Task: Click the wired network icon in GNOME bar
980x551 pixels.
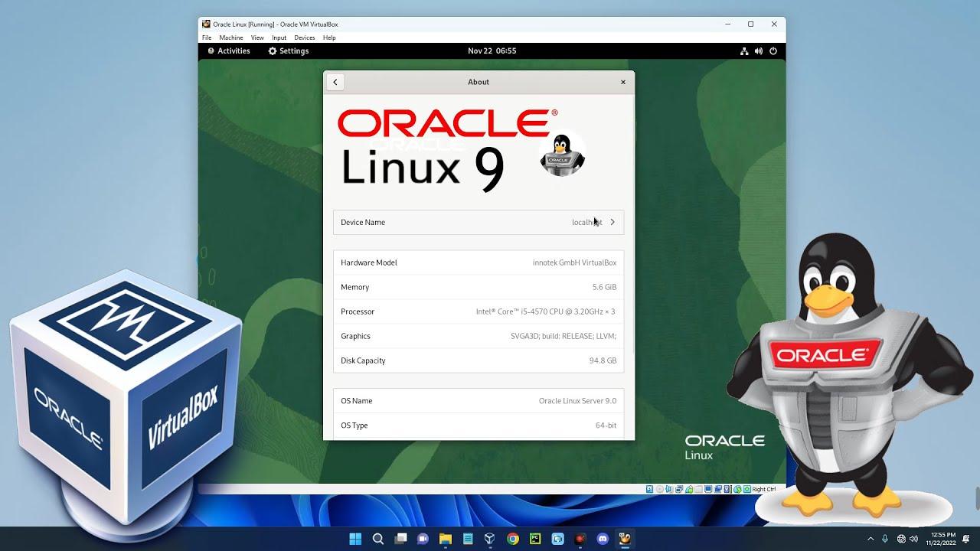Action: (x=744, y=51)
